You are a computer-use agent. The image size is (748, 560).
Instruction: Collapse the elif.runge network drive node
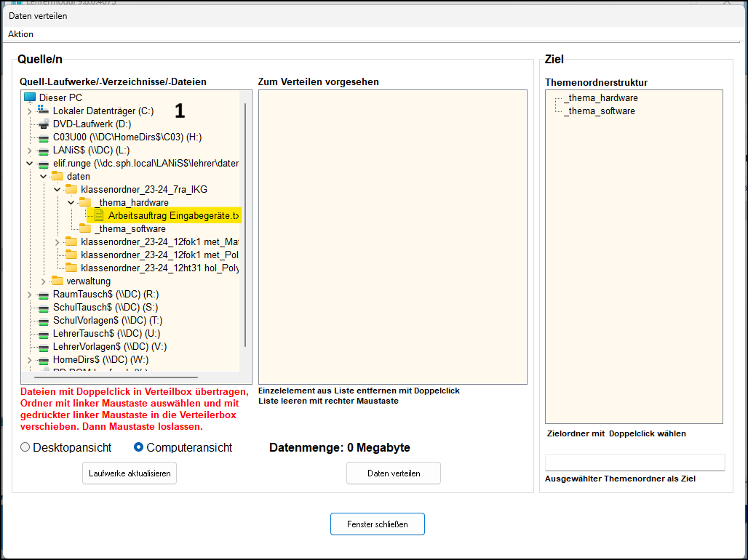pyautogui.click(x=30, y=164)
